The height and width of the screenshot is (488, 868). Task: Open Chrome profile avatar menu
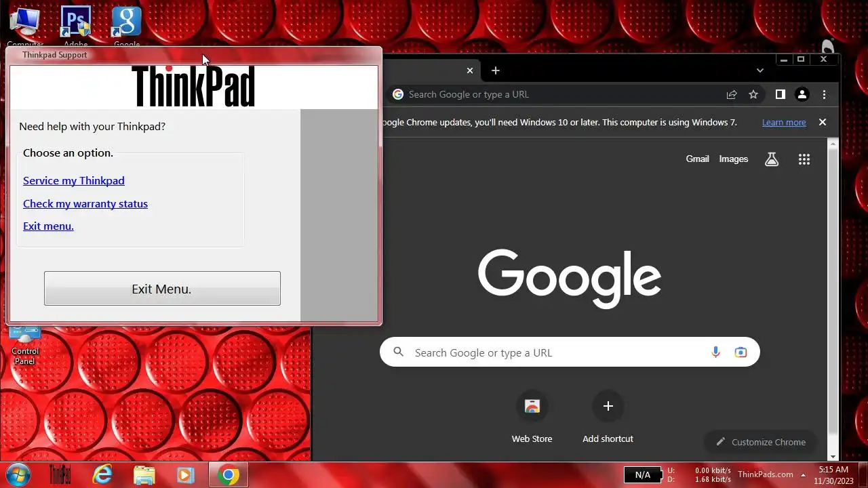pos(802,95)
